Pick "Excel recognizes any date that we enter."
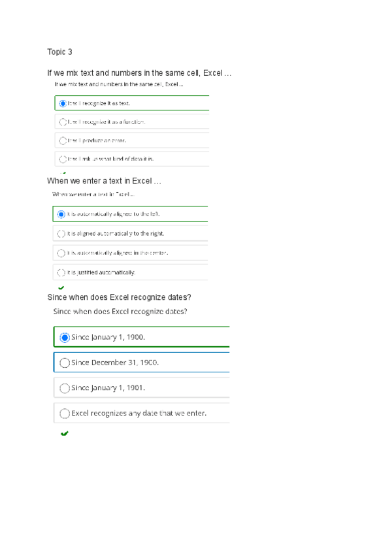Image resolution: width=392 pixels, height=554 pixels. (x=65, y=413)
